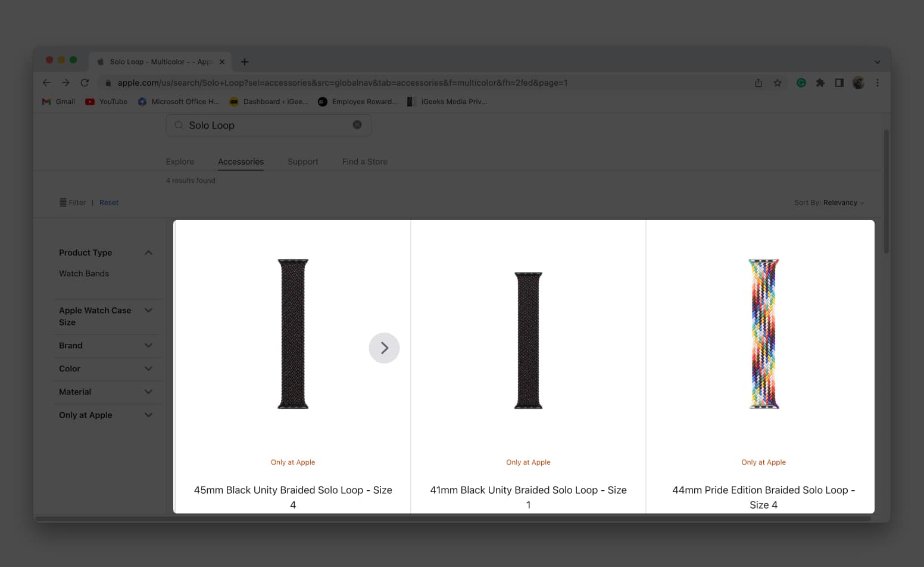Open 45mm Black Unity Braided Solo Loop link

coord(293,497)
